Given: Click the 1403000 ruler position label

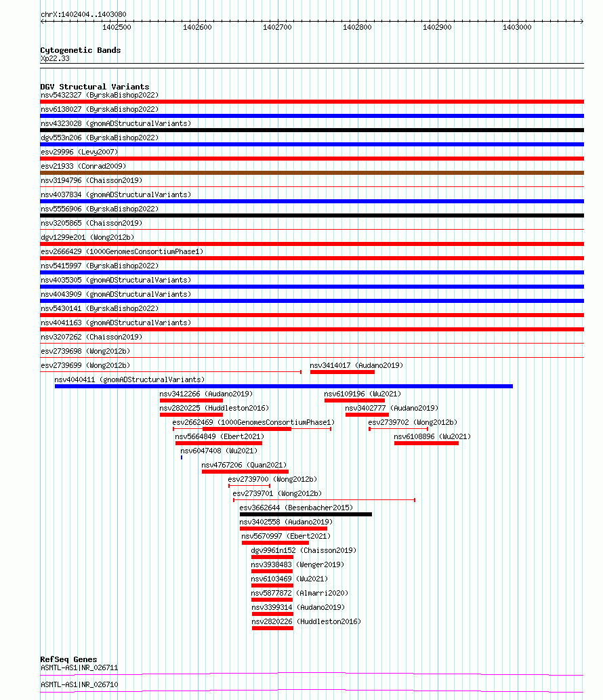Looking at the screenshot, I should click(x=517, y=27).
